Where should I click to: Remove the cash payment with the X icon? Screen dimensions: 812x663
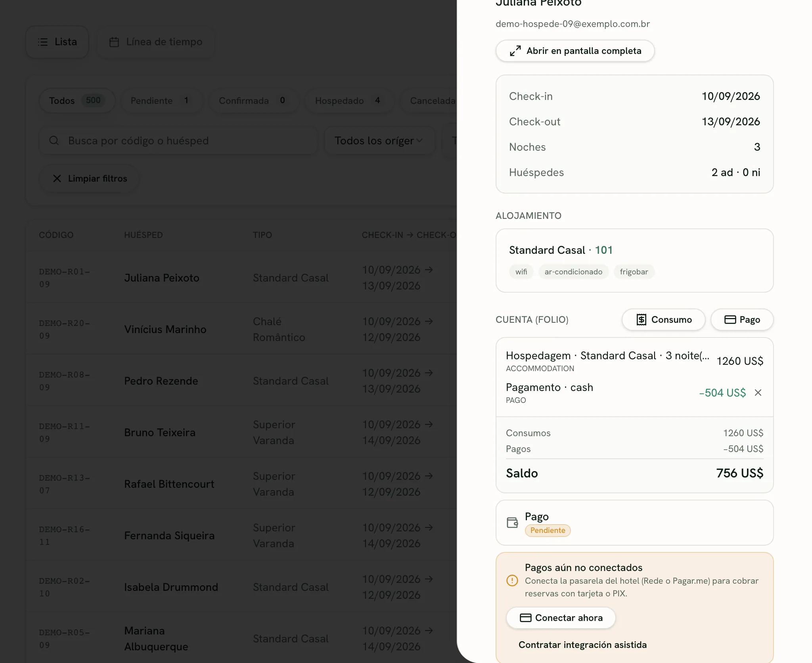click(x=758, y=393)
